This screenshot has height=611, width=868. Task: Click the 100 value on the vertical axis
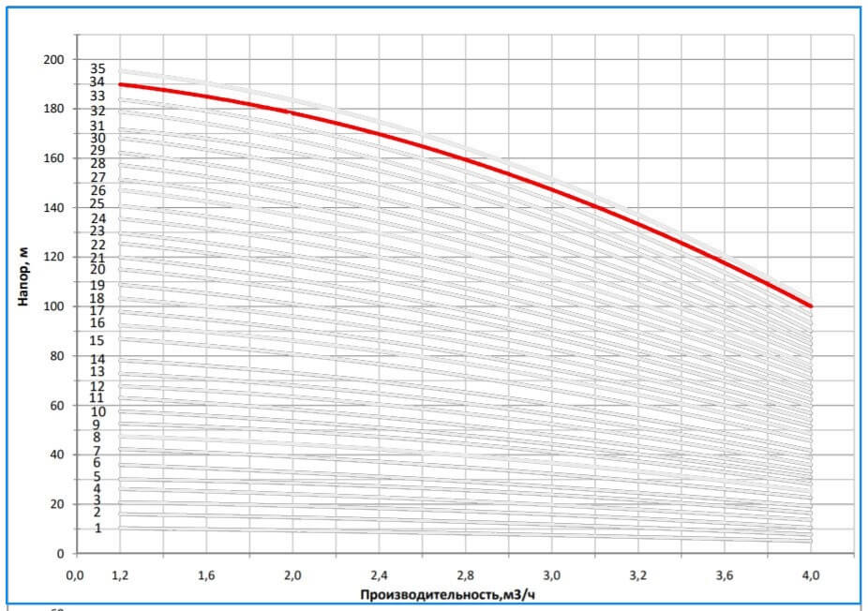[x=54, y=306]
